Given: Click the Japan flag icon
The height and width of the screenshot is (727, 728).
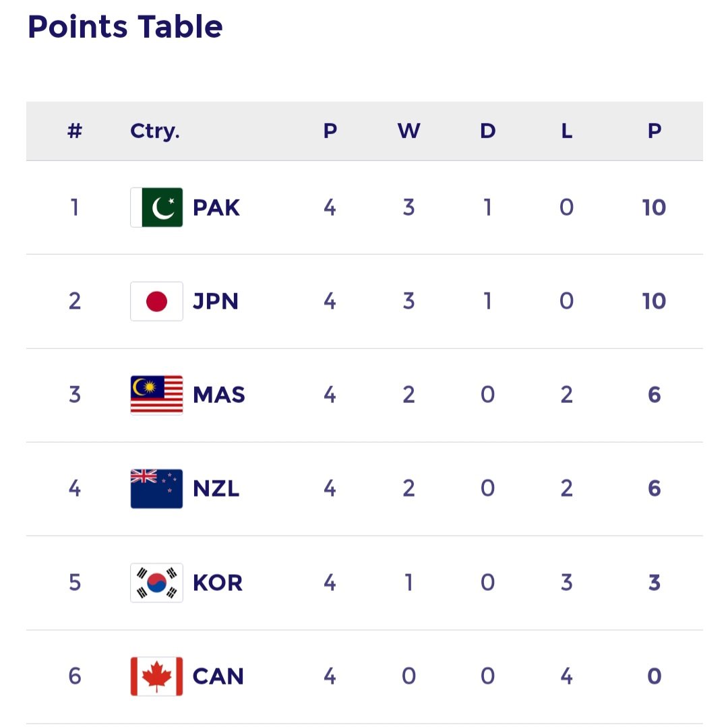Looking at the screenshot, I should [x=156, y=301].
